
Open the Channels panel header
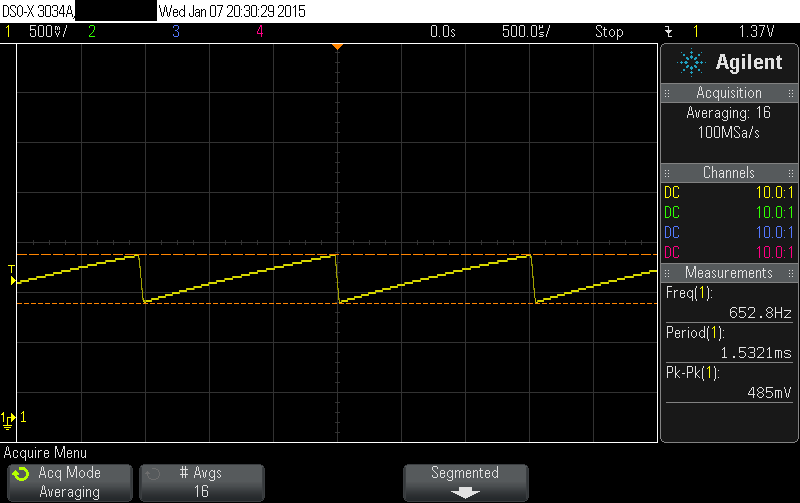click(729, 173)
